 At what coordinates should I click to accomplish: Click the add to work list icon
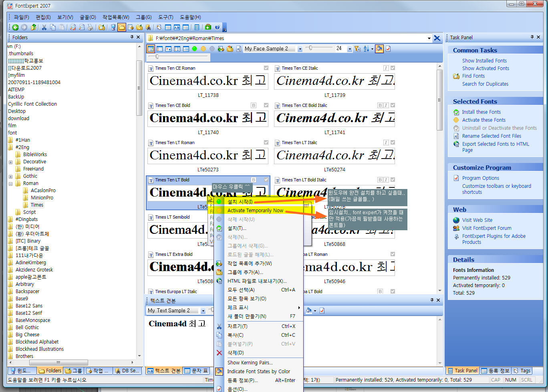(x=221, y=49)
